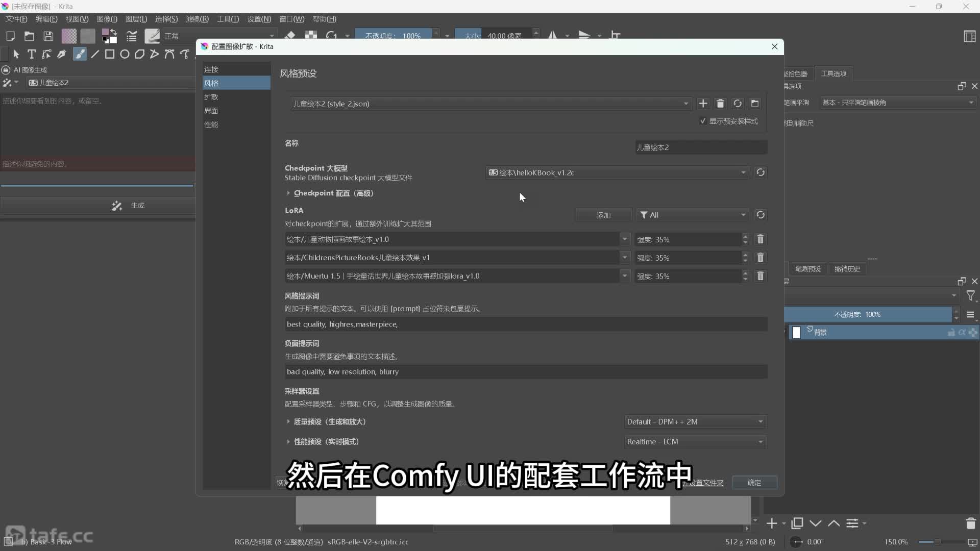Select the shape selection arrow tool

click(x=16, y=54)
